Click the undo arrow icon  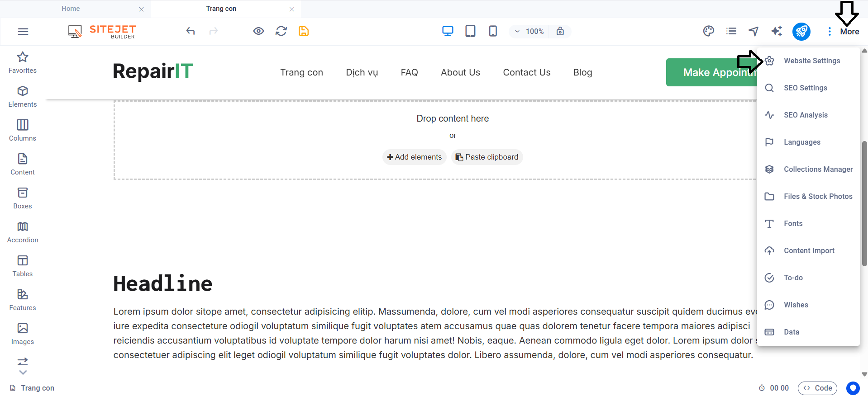click(191, 31)
